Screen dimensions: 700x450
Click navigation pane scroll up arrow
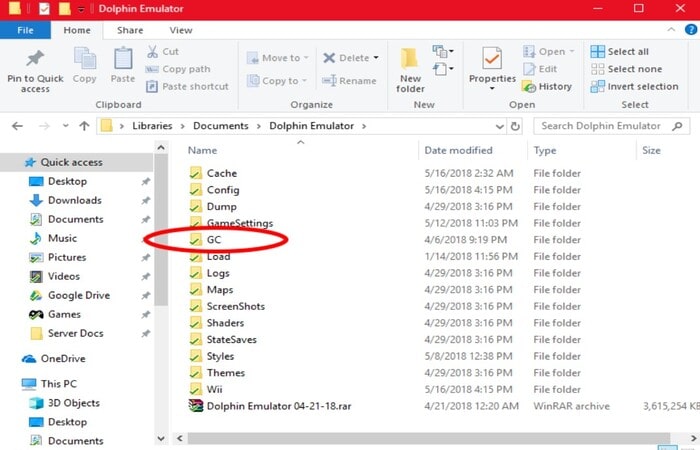coord(161,147)
